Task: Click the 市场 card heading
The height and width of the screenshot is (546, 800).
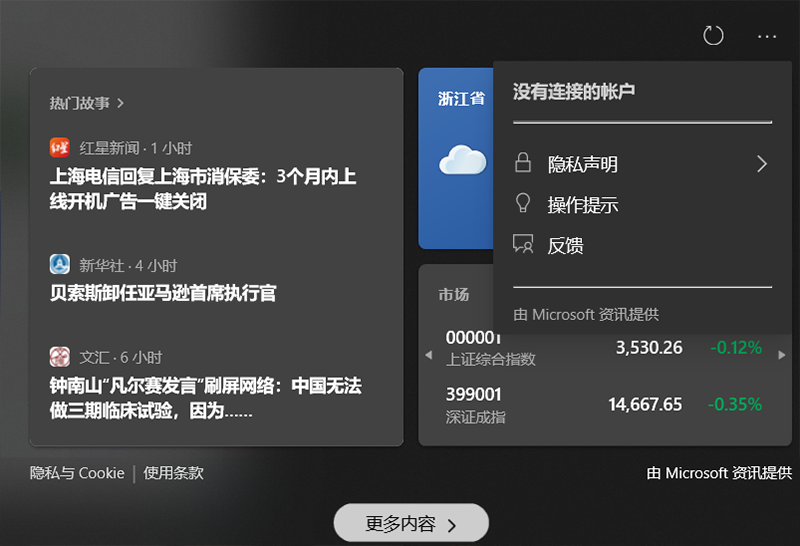Action: 454,294
